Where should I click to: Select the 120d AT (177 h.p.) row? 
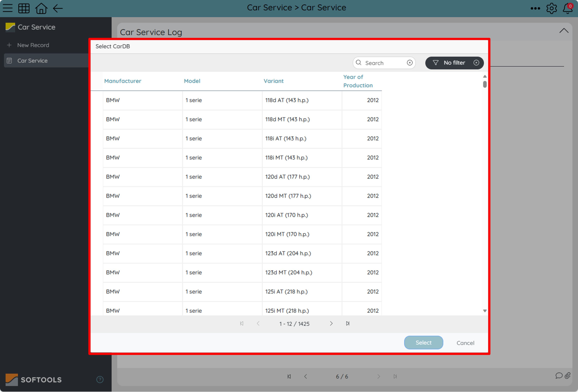click(242, 177)
